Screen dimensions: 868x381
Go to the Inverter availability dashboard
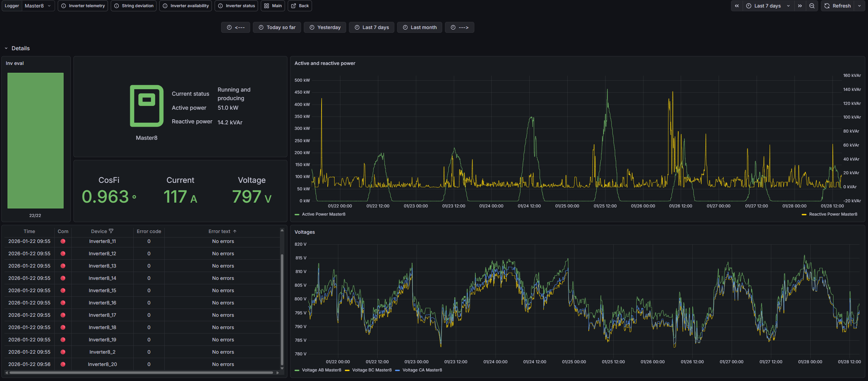click(186, 6)
